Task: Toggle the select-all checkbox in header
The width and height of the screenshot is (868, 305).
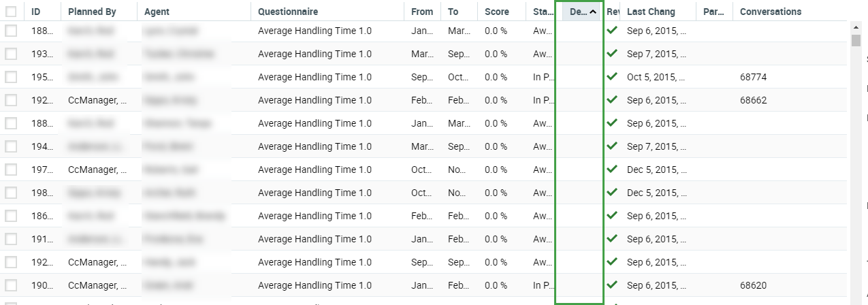Action: [x=11, y=12]
